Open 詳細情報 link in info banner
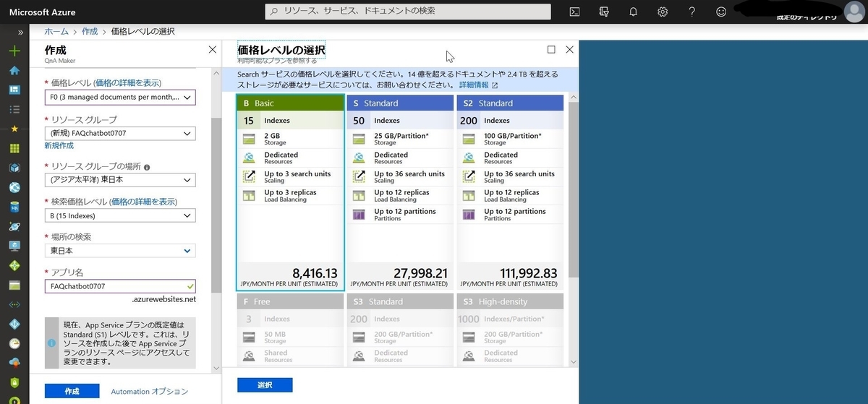 pos(478,85)
